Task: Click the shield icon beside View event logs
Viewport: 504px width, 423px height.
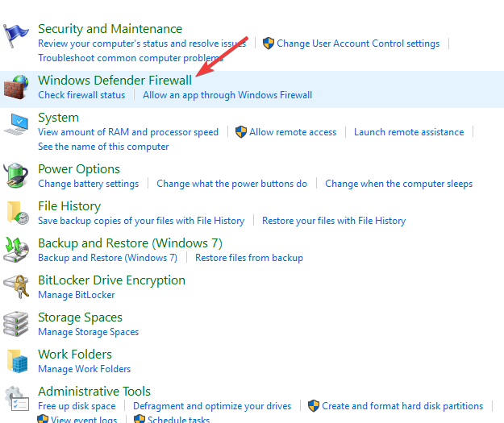Action: [43, 418]
